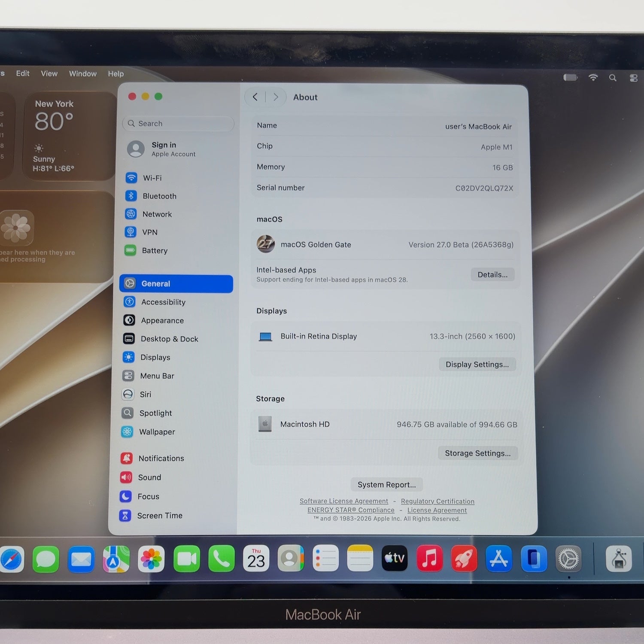
Task: Open the Software License Agreement link
Action: [x=344, y=501]
